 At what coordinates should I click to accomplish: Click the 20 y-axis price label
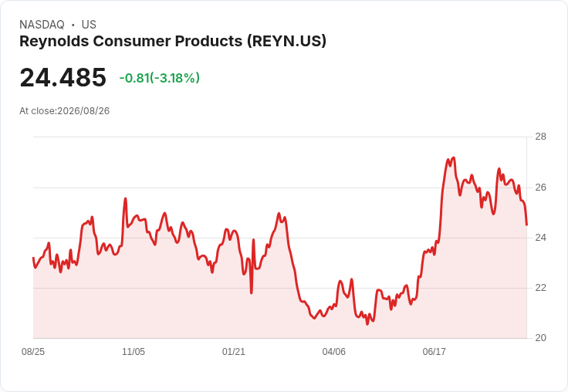[x=540, y=338]
